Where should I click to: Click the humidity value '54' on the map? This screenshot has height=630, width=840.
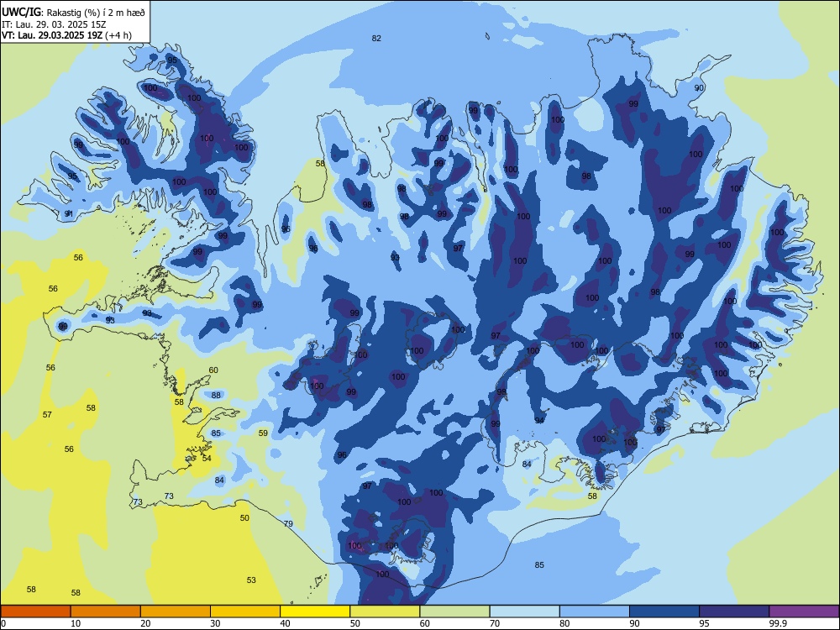pos(207,458)
